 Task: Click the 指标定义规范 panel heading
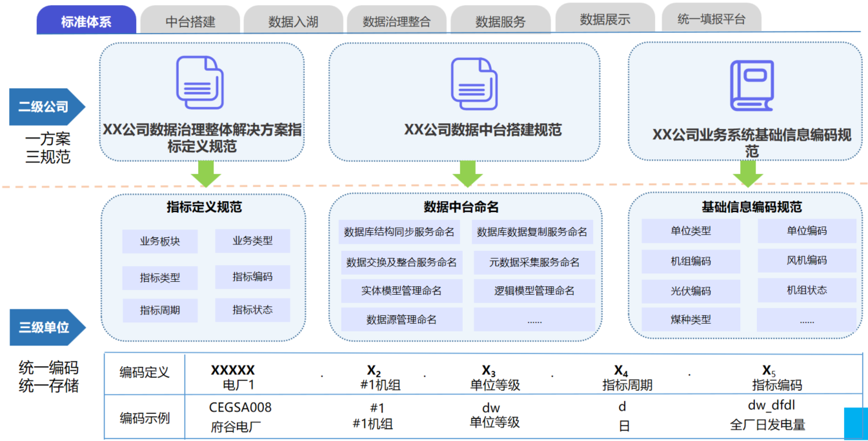tap(204, 208)
